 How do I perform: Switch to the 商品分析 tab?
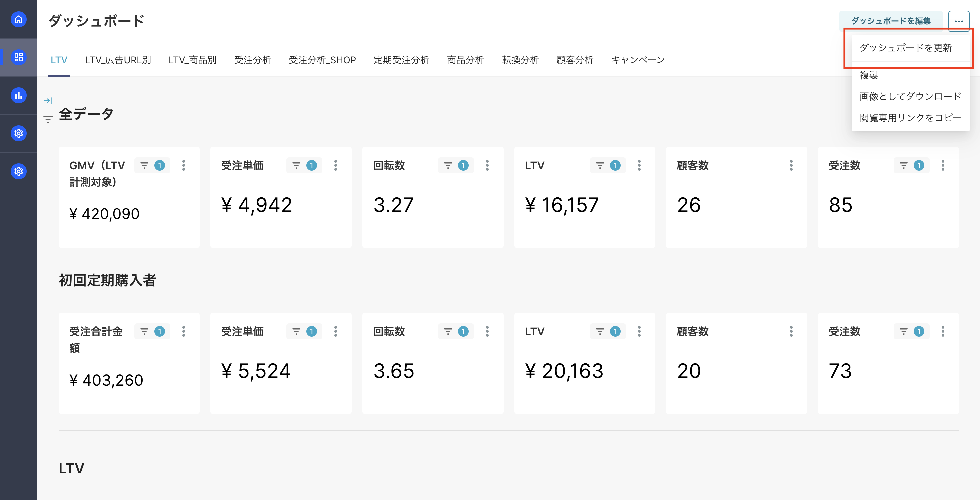[465, 60]
